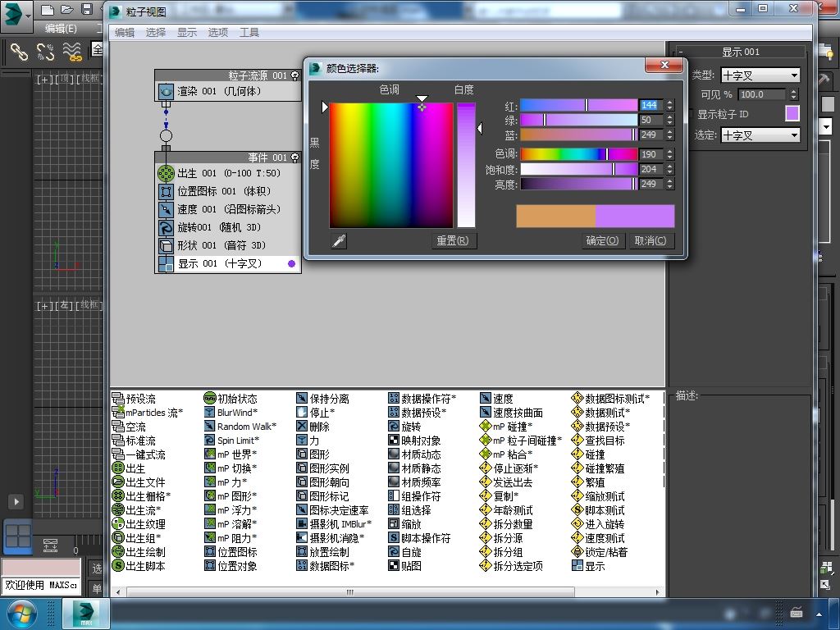This screenshot has width=840, height=630.
Task: Click the 确定(O) OK button
Action: 602,241
